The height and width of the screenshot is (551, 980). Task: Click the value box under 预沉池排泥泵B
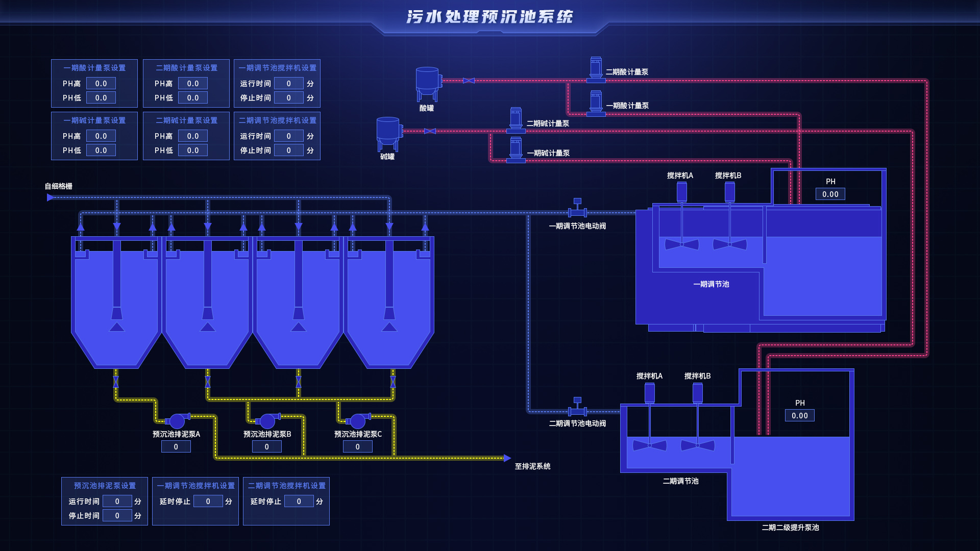coord(266,446)
